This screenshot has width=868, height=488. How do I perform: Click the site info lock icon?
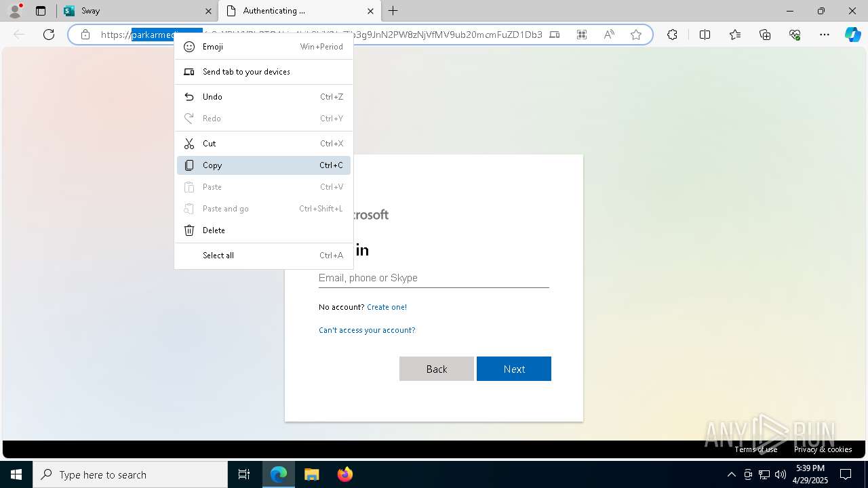click(x=85, y=35)
